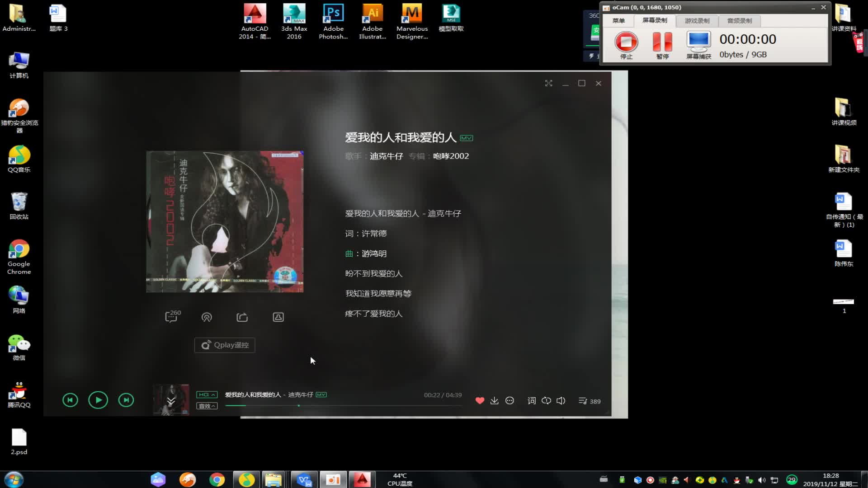Screen dimensions: 868x488
Task: Open system tray volume icon
Action: tap(762, 480)
